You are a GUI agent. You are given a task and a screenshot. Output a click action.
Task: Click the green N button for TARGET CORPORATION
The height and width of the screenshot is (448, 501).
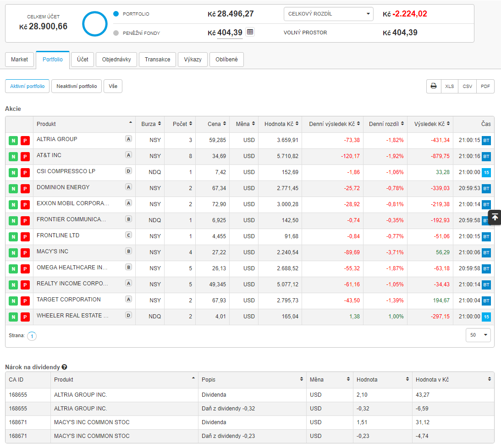coord(13,301)
